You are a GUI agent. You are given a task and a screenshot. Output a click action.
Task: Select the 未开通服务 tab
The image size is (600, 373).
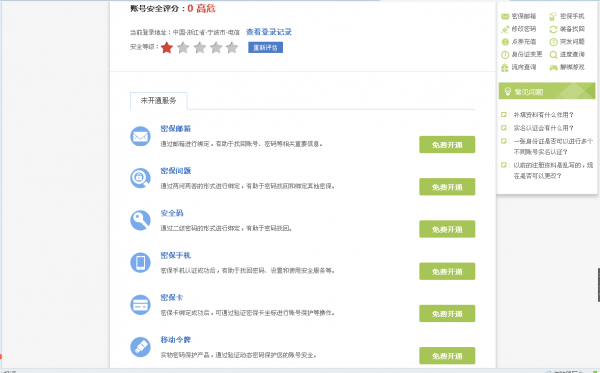[x=158, y=101]
